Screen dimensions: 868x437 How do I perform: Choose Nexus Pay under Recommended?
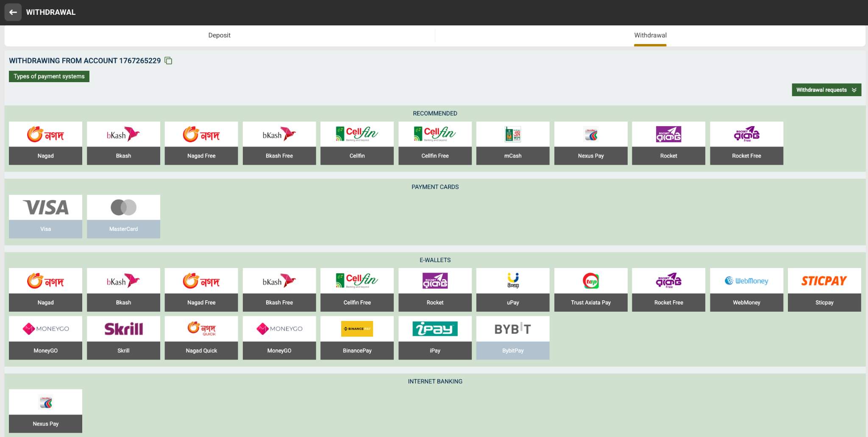(591, 143)
